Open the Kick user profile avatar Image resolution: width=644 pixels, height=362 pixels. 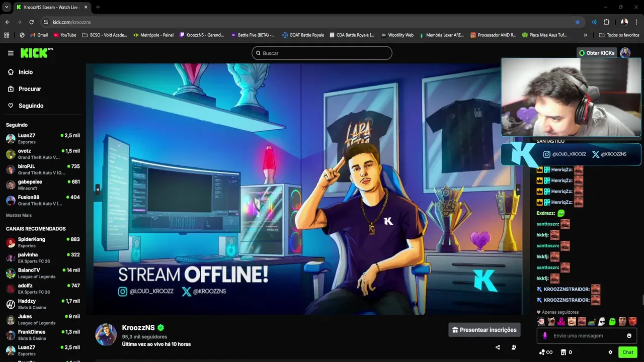pyautogui.click(x=625, y=53)
